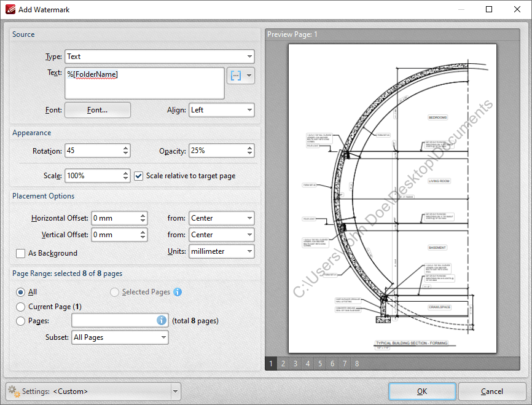
Task: Open the Units millimeter dropdown
Action: point(222,251)
